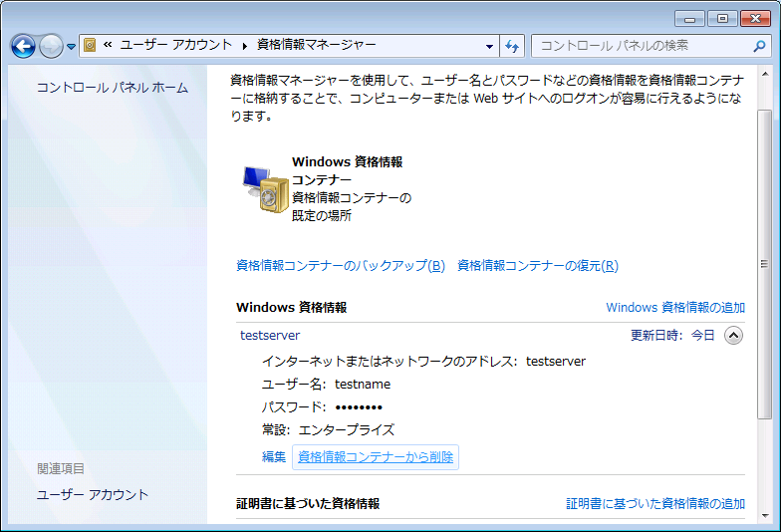
Task: Close the 資格情報マネージャー window
Action: pos(755,19)
